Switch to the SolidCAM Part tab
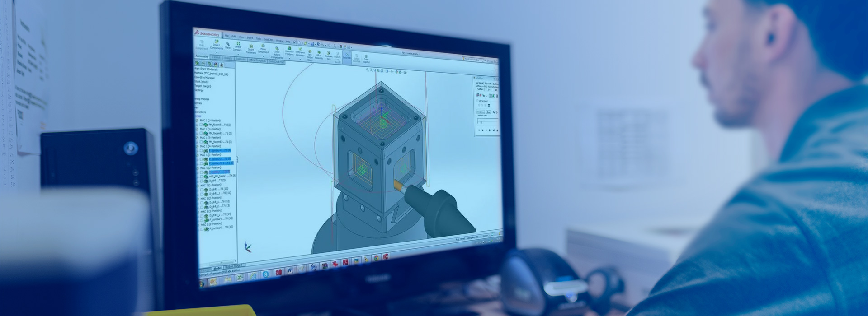 [276, 62]
